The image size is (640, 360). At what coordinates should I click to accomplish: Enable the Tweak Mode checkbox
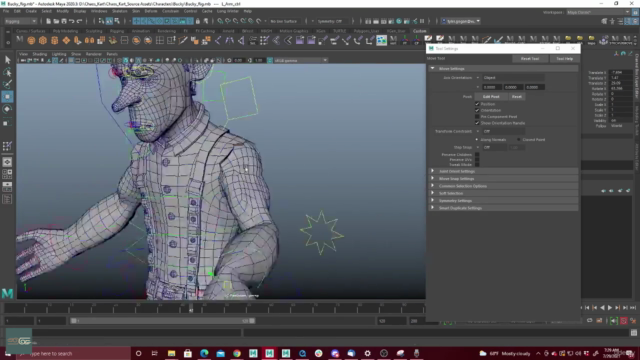[x=477, y=164]
